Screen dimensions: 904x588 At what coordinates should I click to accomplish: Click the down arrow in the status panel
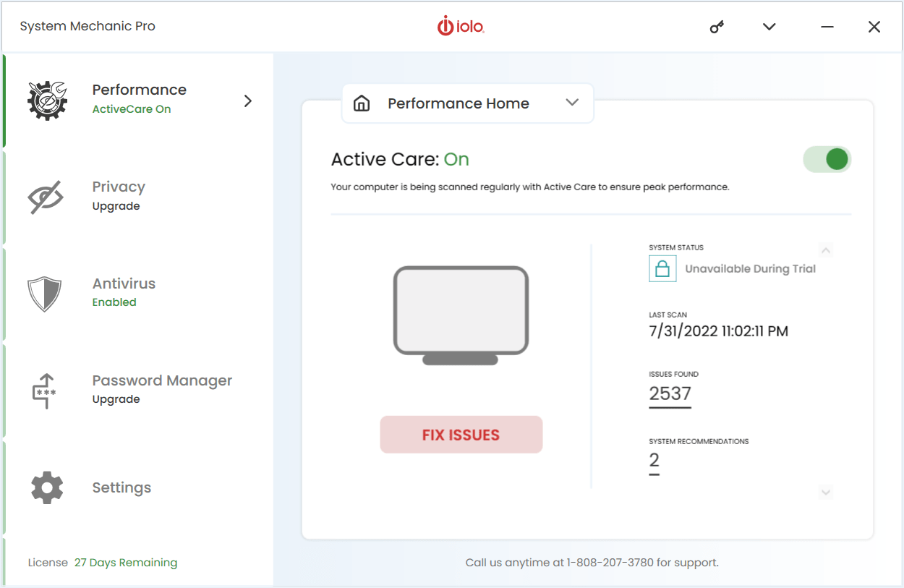point(826,493)
